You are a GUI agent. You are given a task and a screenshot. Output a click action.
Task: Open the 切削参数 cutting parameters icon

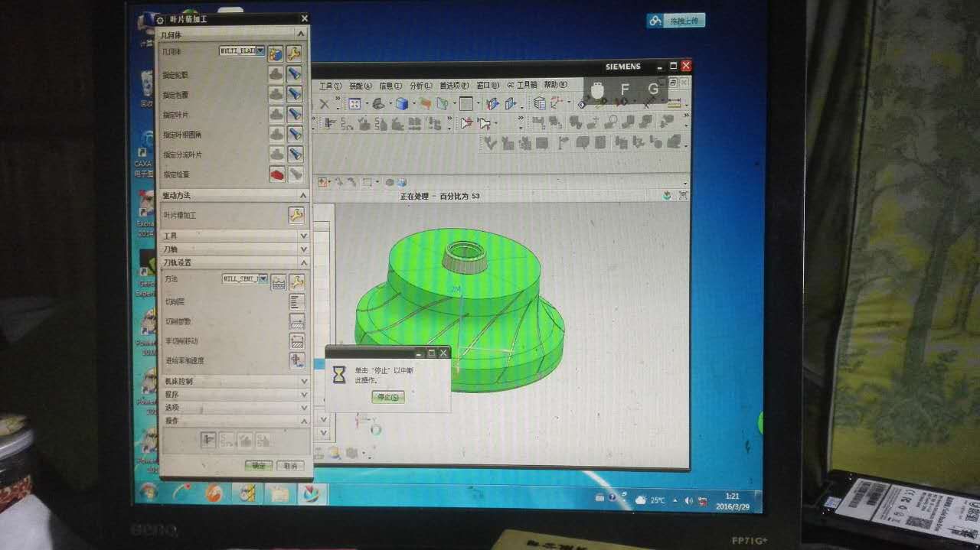(297, 321)
